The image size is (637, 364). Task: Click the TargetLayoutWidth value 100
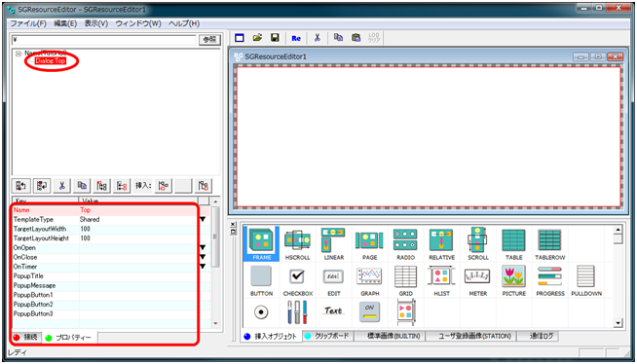85,229
